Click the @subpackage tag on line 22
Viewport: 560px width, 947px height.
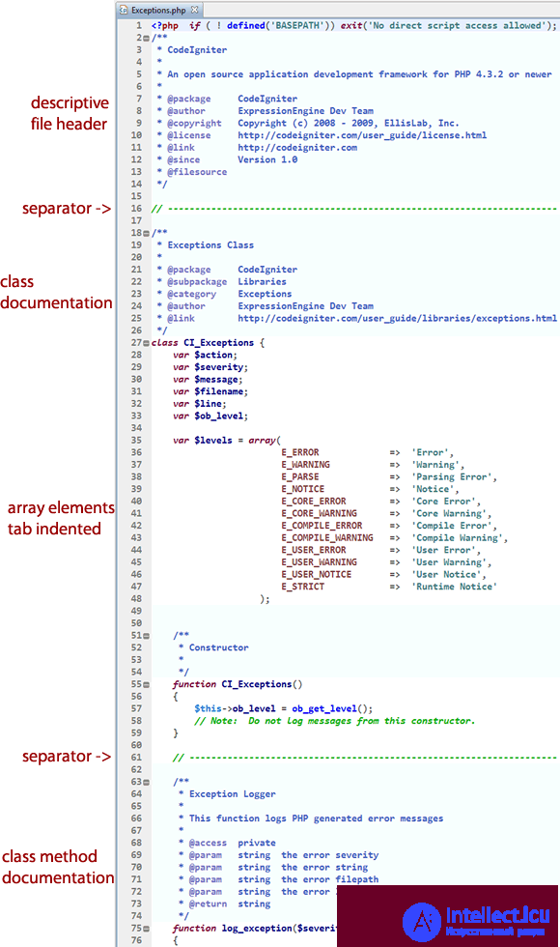coord(197,282)
